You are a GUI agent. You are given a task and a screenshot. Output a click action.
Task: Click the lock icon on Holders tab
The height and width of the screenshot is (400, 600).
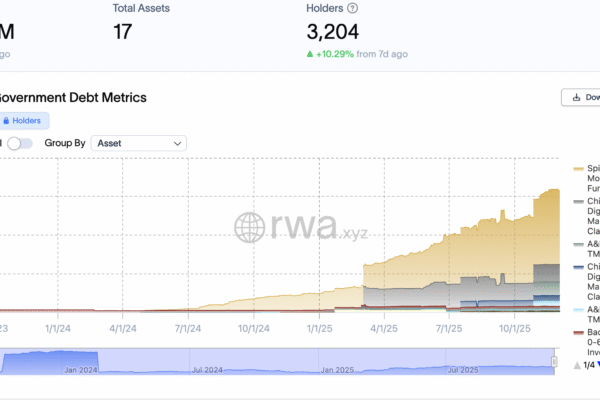(7, 121)
